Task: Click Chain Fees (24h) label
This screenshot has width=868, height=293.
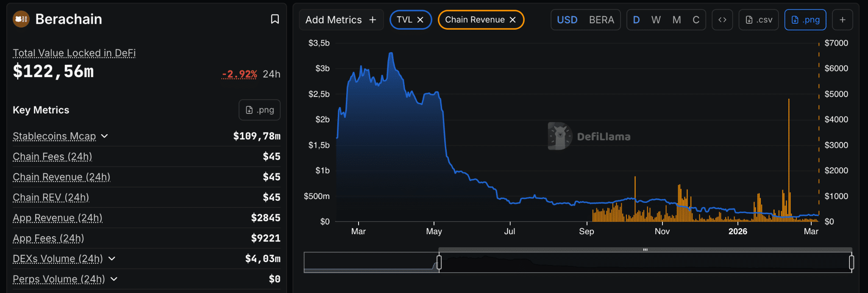Action: coord(53,157)
